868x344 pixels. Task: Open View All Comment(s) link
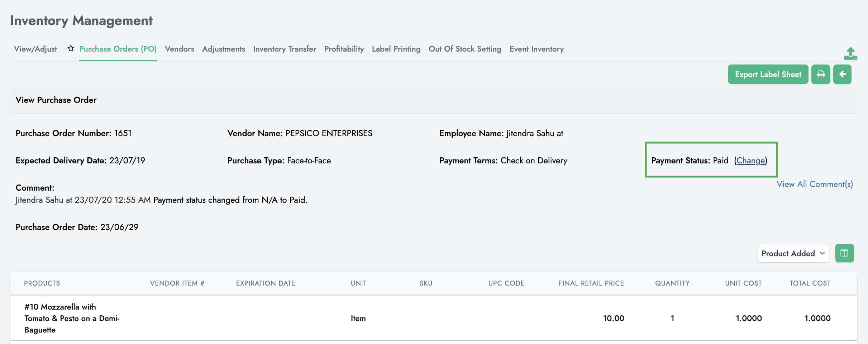[815, 184]
